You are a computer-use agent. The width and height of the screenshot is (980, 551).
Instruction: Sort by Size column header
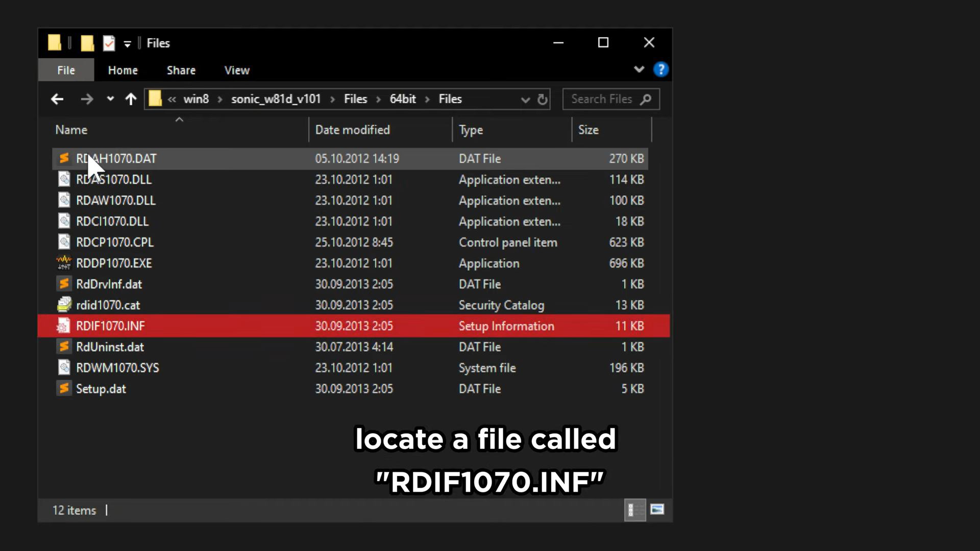click(x=589, y=130)
